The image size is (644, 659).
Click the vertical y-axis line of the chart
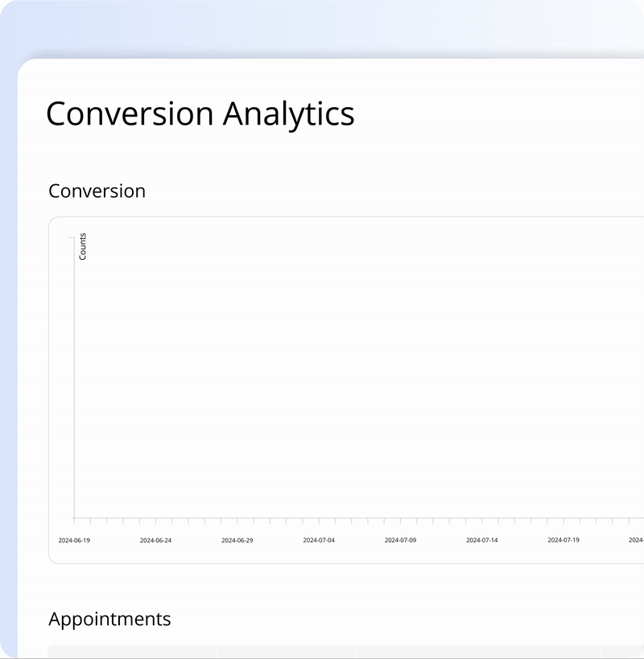tap(74, 378)
